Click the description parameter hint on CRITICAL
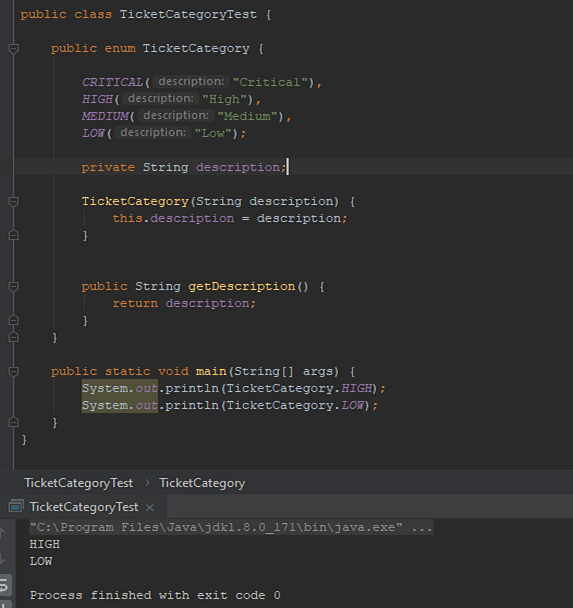The width and height of the screenshot is (573, 608). (x=191, y=82)
